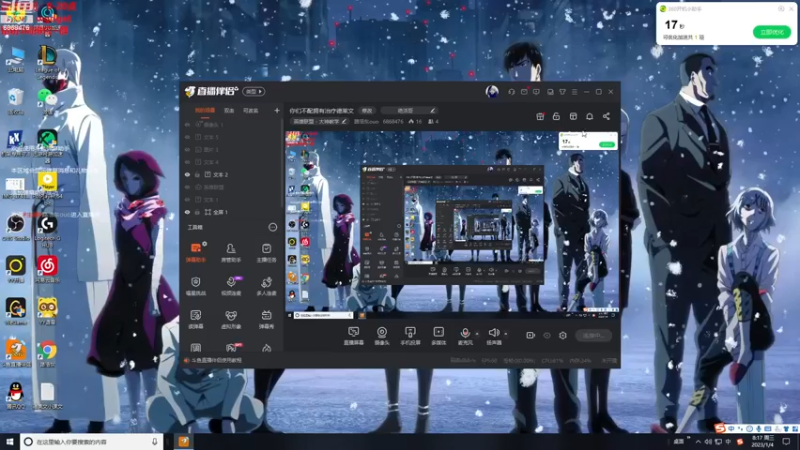Open the 直播伴侣 app button on taskbar

[x=184, y=441]
